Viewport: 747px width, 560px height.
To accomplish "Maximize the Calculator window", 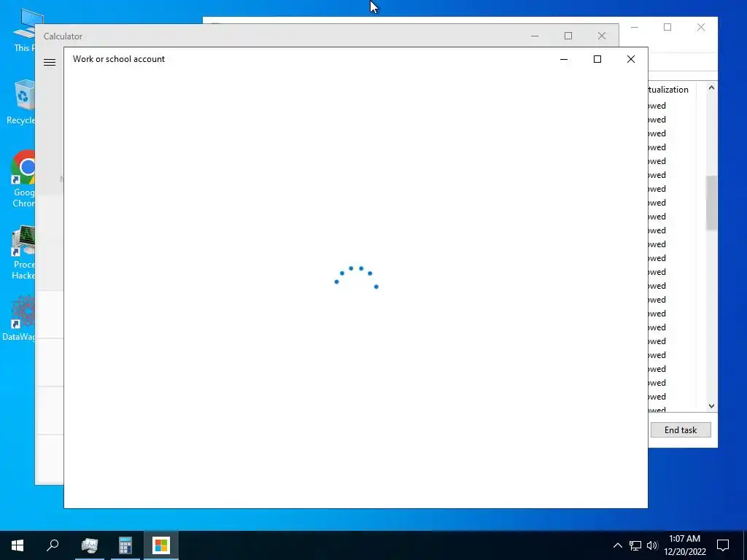I will click(568, 36).
